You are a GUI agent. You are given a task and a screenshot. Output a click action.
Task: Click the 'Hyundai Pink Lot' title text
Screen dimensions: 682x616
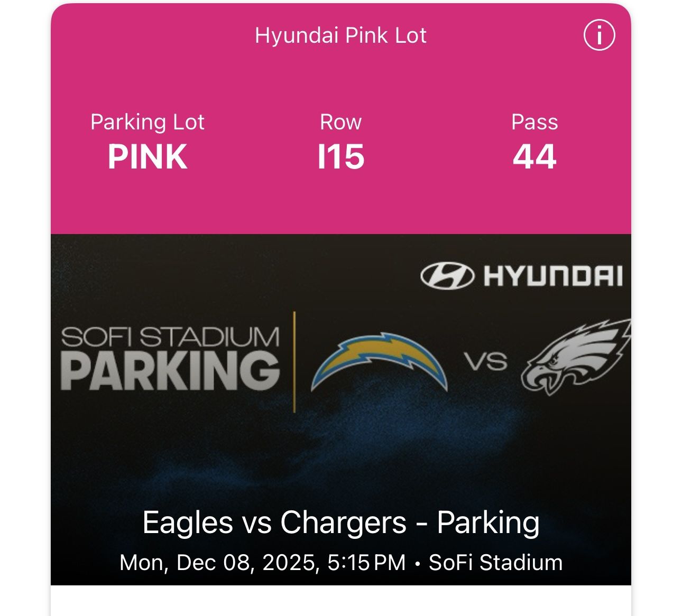(x=340, y=36)
